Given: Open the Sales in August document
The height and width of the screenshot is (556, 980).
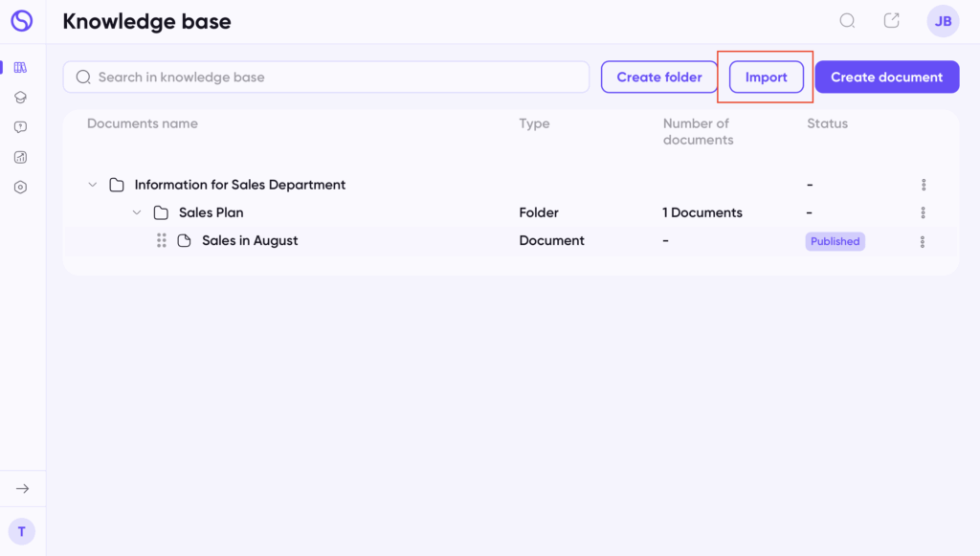Looking at the screenshot, I should (250, 240).
